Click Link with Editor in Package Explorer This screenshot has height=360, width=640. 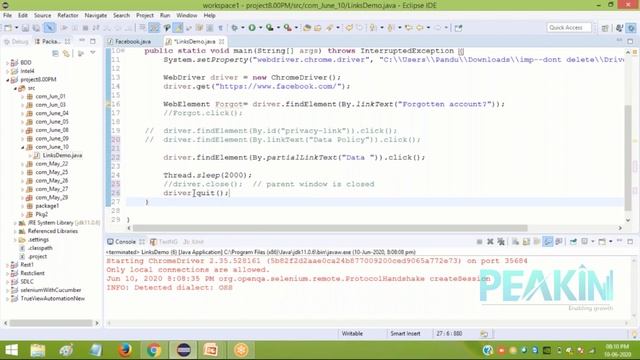pyautogui.click(x=66, y=53)
